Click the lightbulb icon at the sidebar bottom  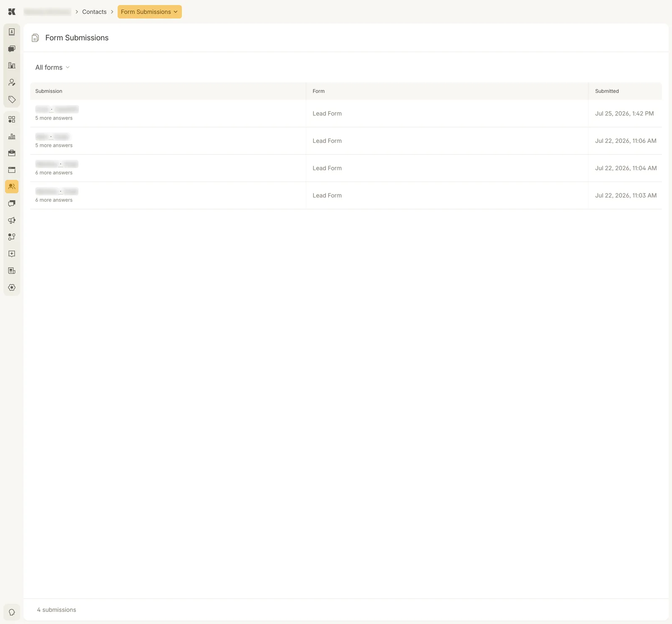12,612
